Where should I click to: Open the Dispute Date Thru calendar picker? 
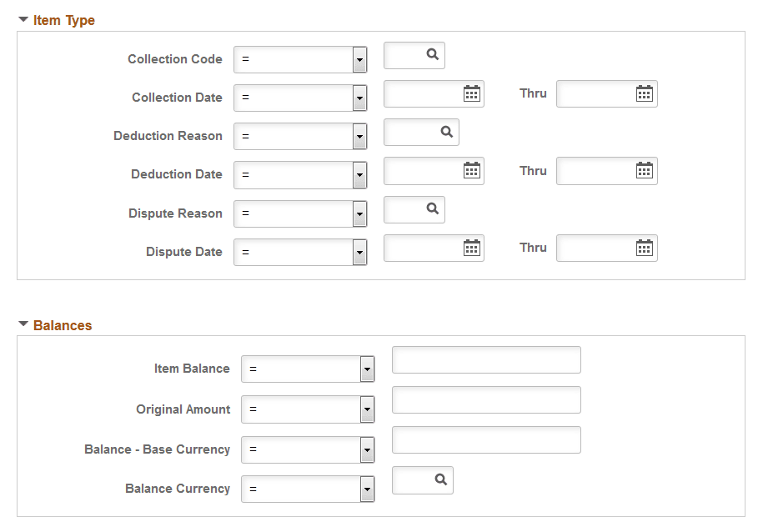[x=644, y=247]
